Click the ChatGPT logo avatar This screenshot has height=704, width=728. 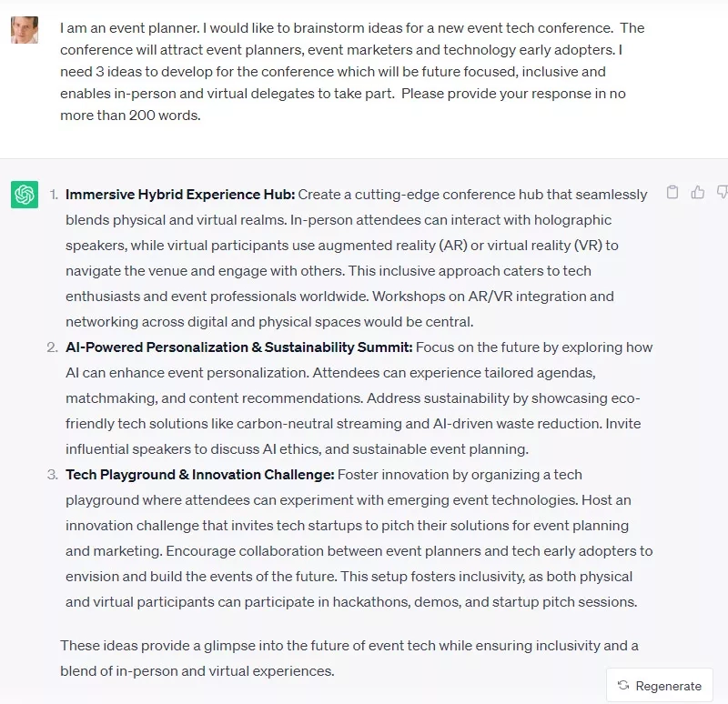25,195
